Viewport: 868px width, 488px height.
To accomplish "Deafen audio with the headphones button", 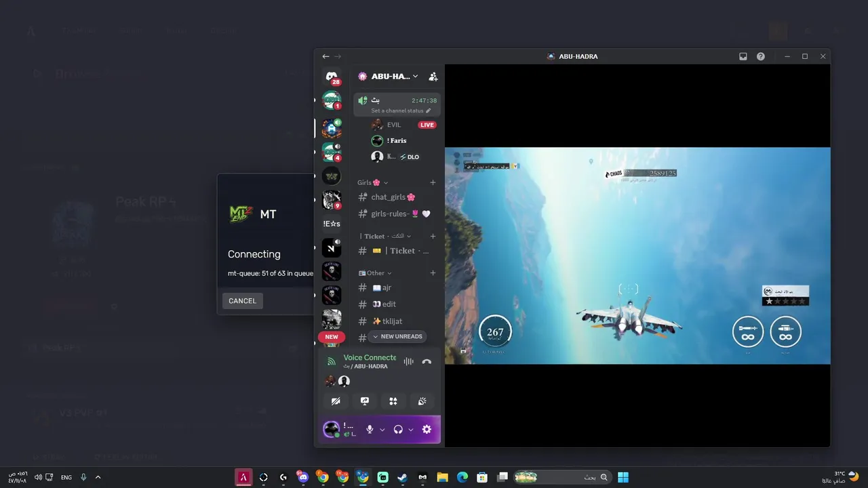I will pyautogui.click(x=398, y=429).
